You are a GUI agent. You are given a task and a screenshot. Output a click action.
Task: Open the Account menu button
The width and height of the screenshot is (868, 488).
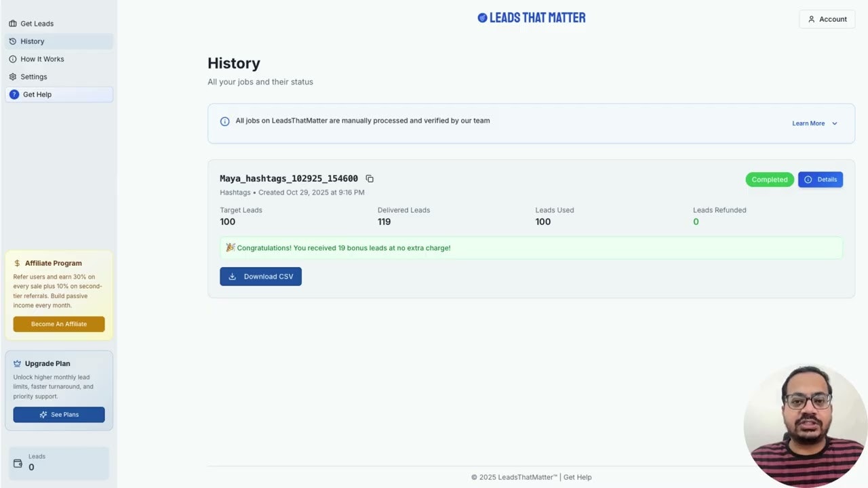click(x=827, y=19)
